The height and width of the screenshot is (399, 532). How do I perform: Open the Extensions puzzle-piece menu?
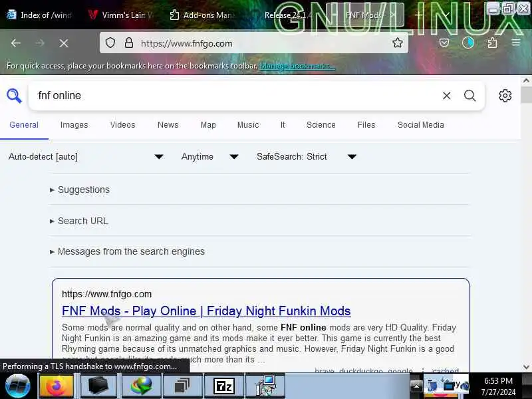coord(492,43)
